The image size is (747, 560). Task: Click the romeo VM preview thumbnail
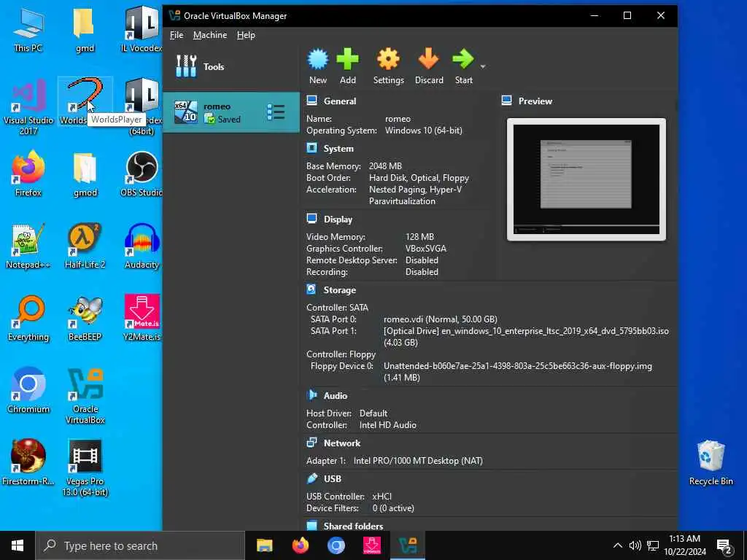587,179
